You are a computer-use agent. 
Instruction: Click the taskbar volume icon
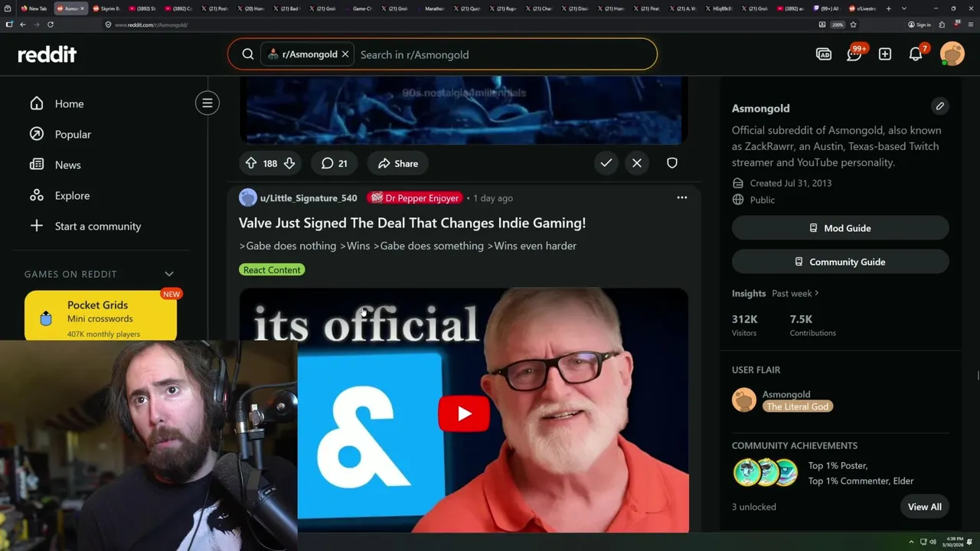tap(933, 542)
